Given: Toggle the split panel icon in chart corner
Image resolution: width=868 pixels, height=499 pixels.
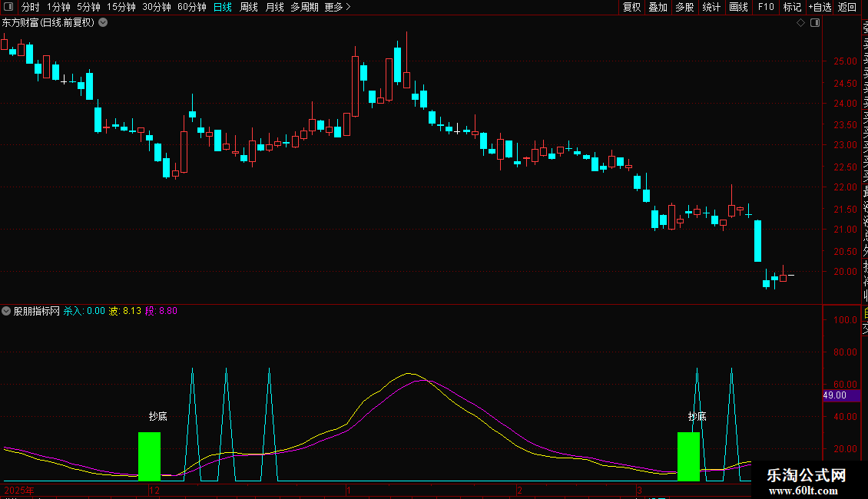Looking at the screenshot, I should (815, 23).
